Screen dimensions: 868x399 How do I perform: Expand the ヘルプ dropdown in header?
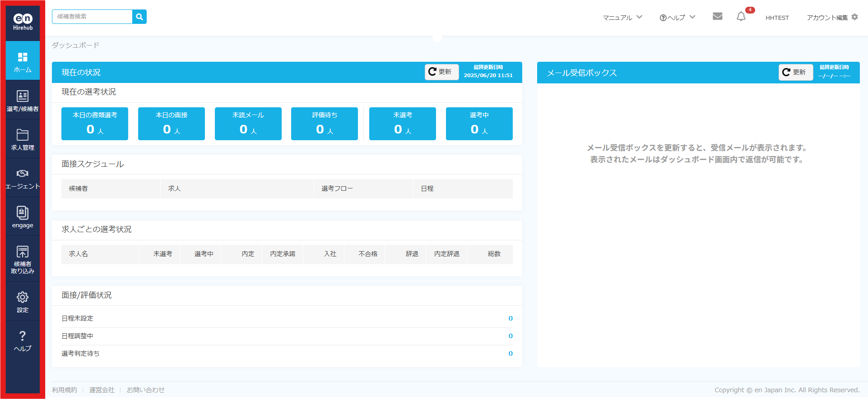pyautogui.click(x=677, y=18)
